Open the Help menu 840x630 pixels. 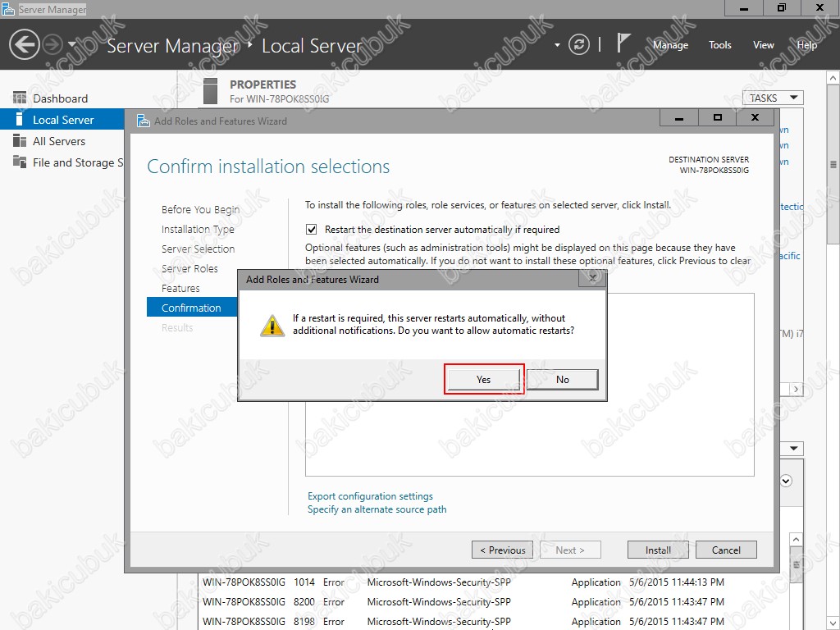tap(807, 45)
